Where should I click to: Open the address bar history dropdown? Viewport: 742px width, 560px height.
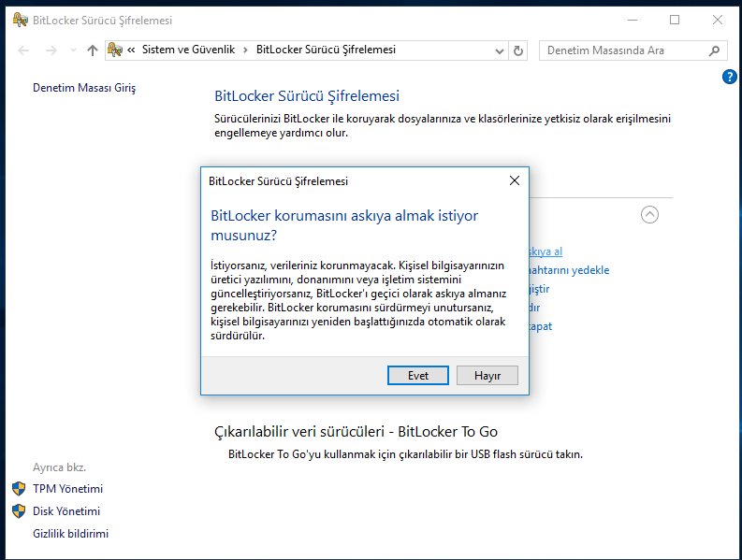(501, 50)
